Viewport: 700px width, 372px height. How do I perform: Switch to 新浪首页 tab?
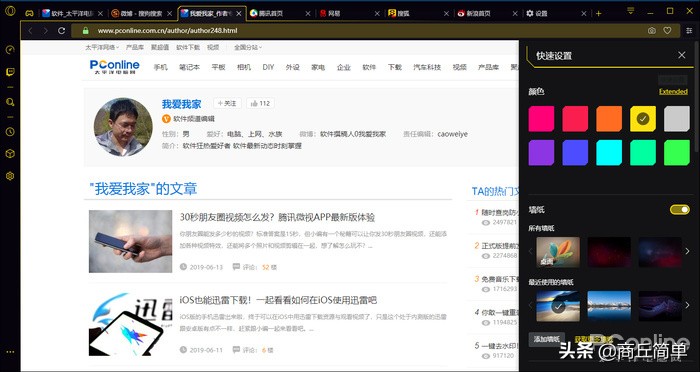coord(488,14)
